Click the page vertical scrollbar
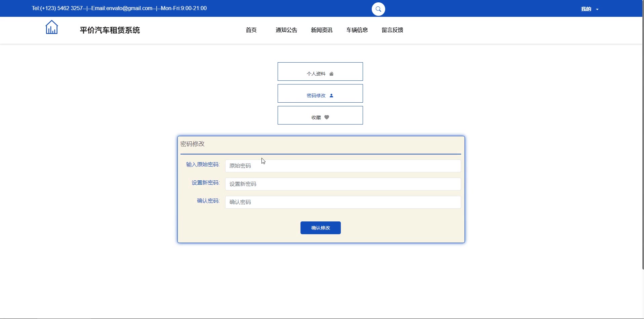This screenshot has height=319, width=644. coord(643,135)
